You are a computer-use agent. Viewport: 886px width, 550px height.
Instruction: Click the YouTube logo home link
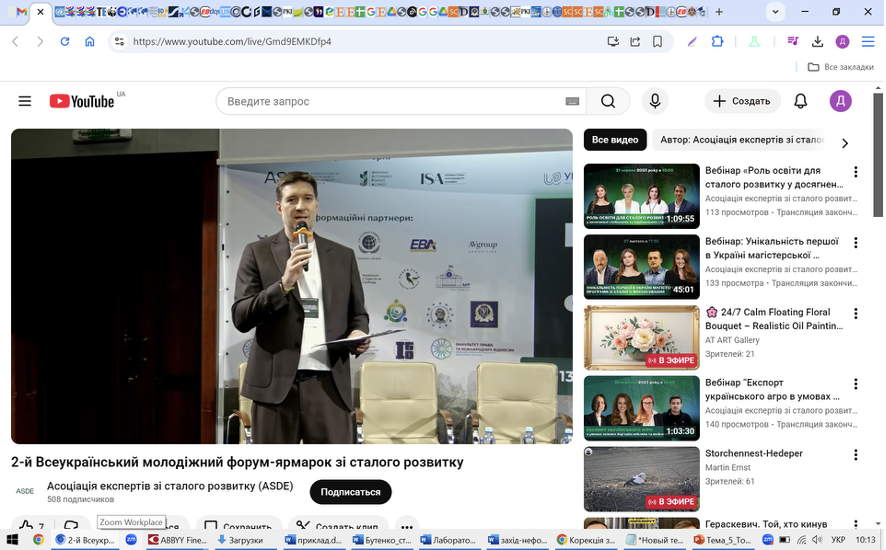[x=84, y=101]
